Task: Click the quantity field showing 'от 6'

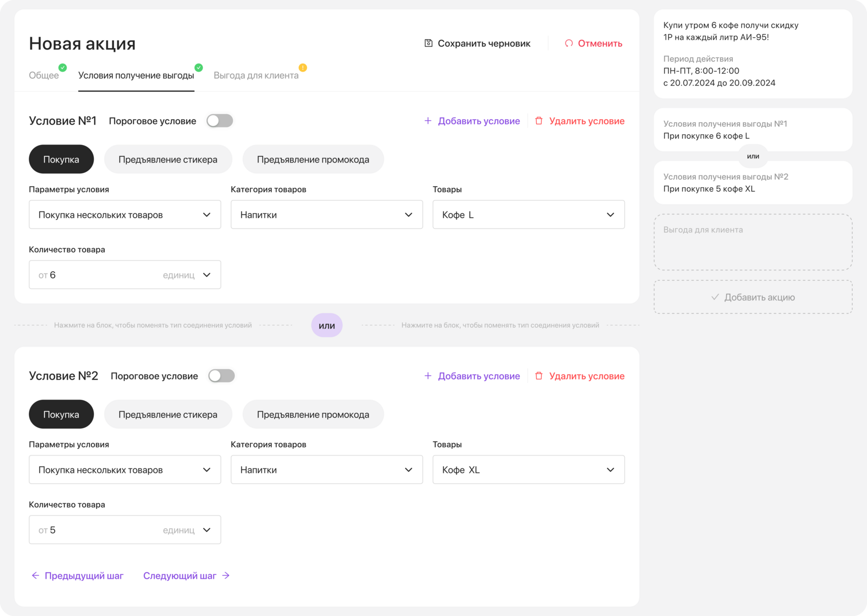Action: coord(98,275)
